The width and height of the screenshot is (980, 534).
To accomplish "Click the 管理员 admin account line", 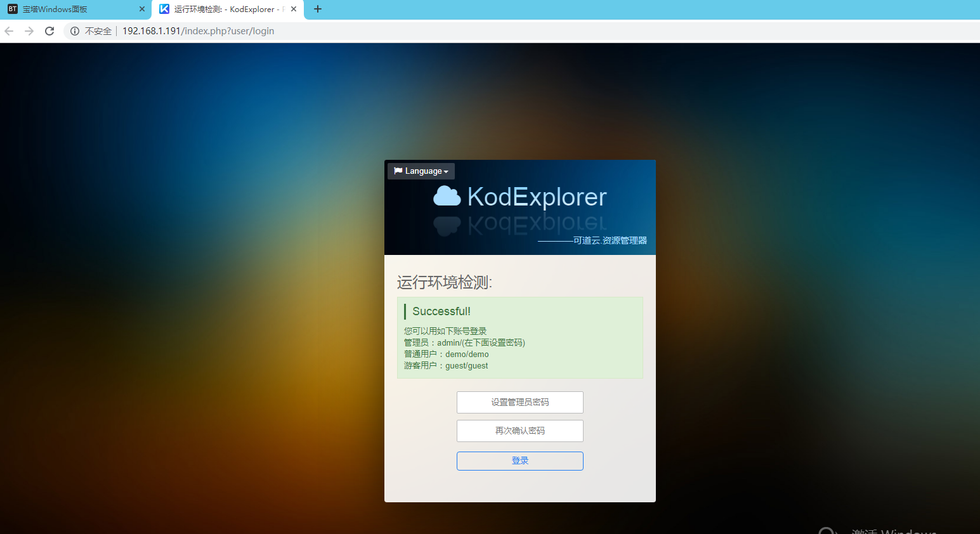I will point(464,342).
